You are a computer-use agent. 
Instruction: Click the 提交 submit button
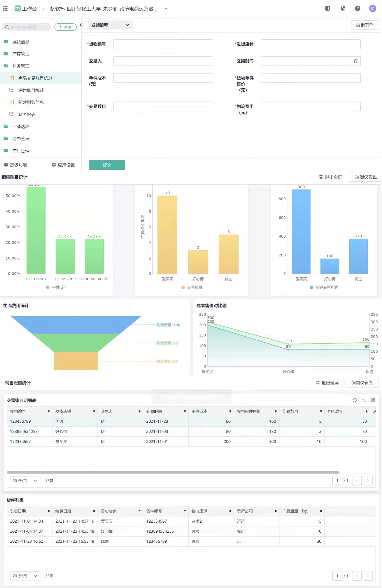point(107,165)
